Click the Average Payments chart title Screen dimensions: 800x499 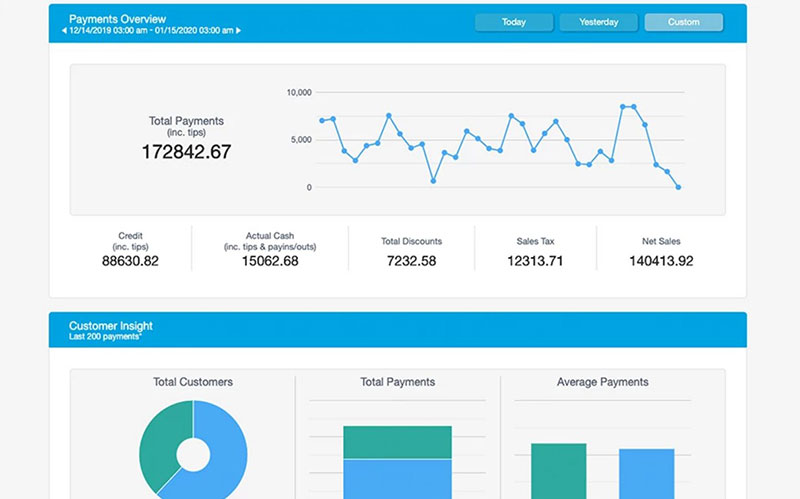[603, 382]
